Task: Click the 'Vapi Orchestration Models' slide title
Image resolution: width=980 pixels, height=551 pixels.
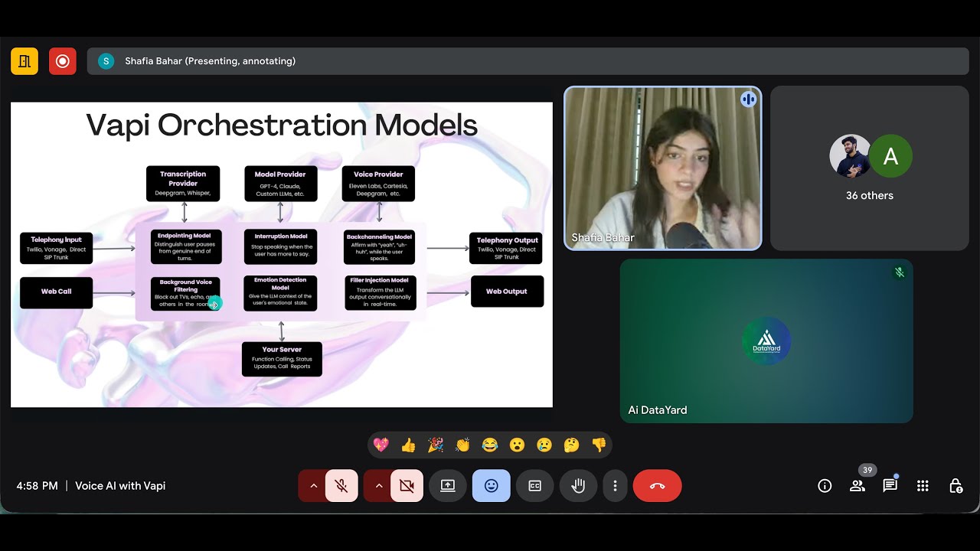Action: [282, 125]
